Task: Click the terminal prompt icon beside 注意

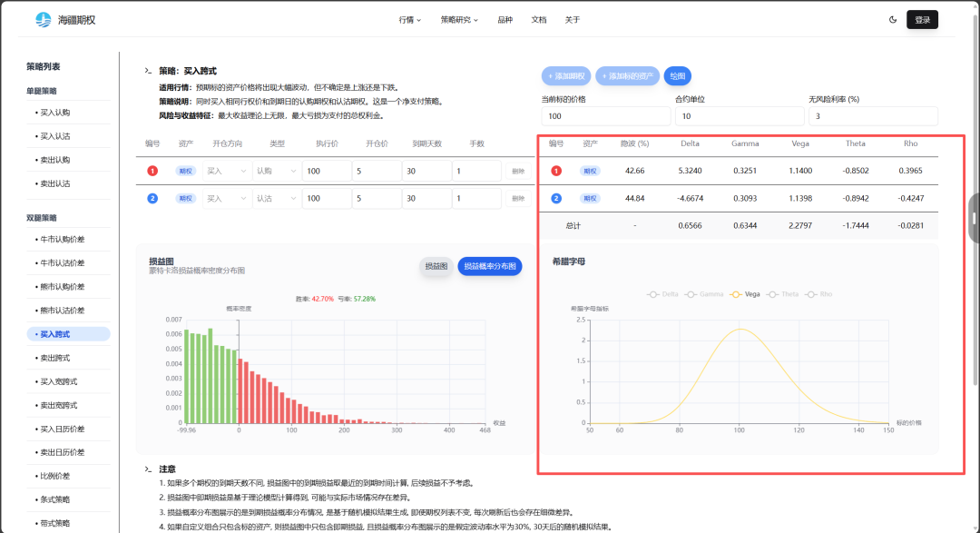Action: click(148, 469)
